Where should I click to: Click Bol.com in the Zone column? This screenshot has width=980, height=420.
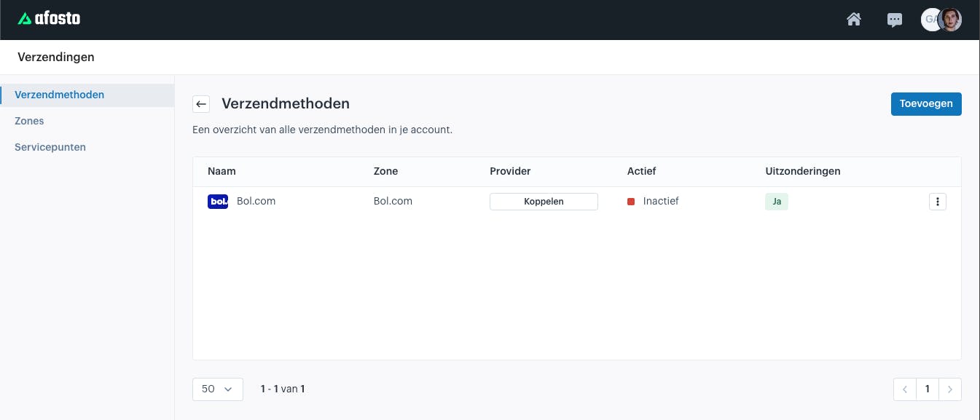(x=393, y=201)
